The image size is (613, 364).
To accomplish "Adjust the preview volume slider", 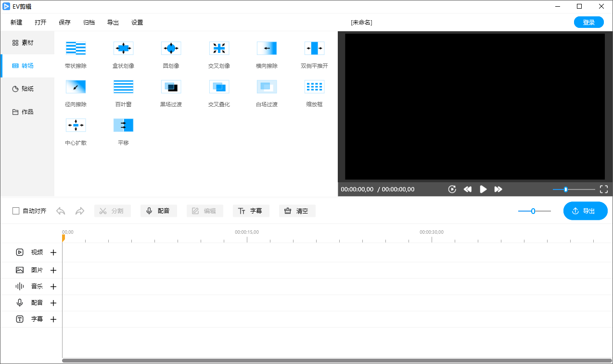I will tap(566, 189).
